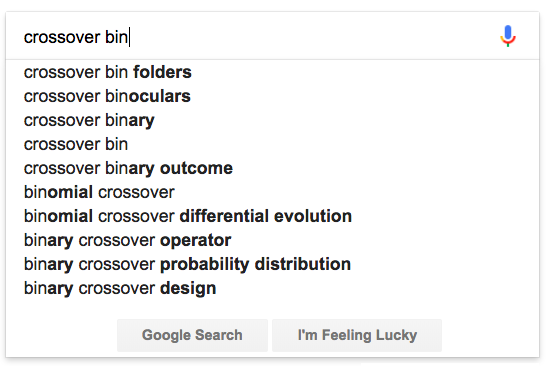
Task: Click the I'm Feeling Lucky button
Action: click(357, 335)
